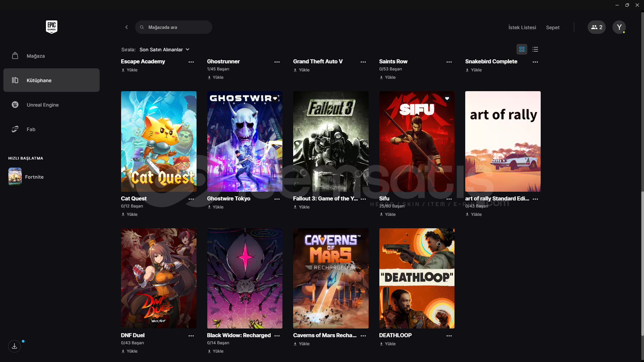Viewport: 644px width, 362px height.
Task: Click Yükle under Caverns of Mars
Action: [x=302, y=344]
